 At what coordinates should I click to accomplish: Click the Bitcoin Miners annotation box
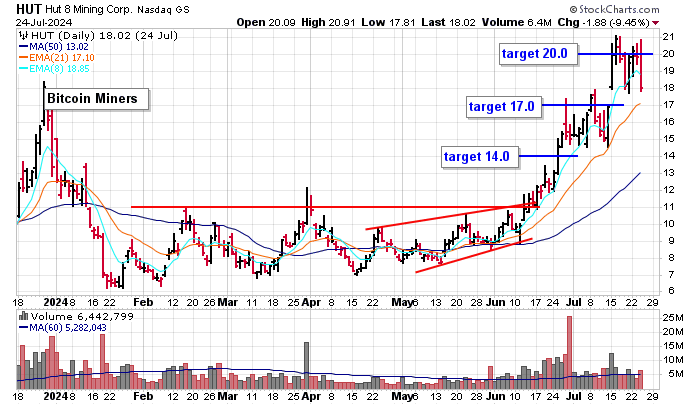point(96,99)
